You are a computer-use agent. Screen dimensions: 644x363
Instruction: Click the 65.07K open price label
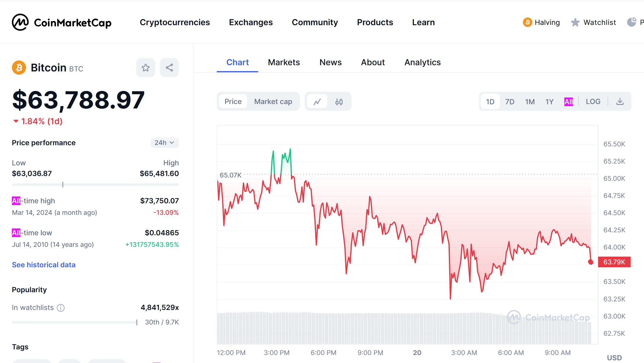tap(230, 175)
